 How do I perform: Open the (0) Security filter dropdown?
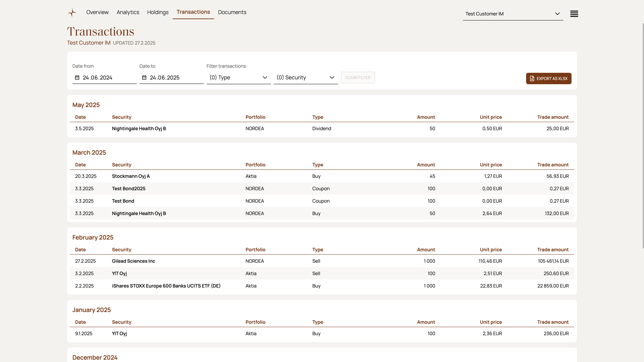coord(305,77)
